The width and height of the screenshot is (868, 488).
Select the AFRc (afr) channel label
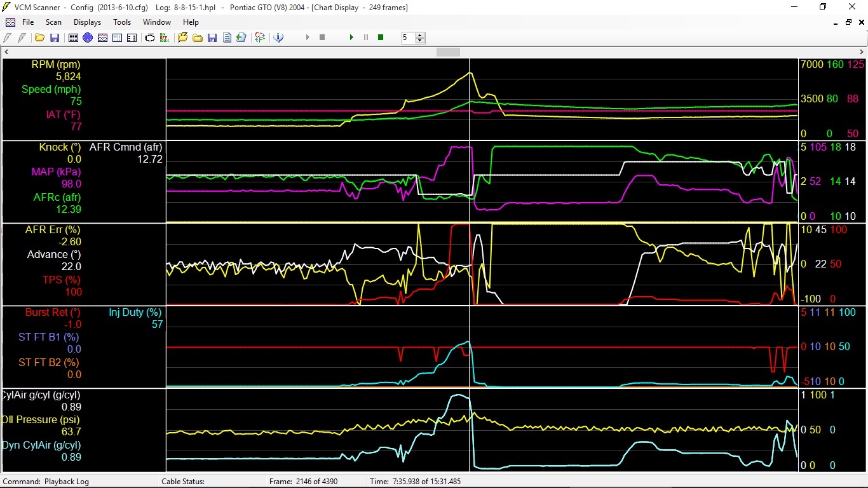(x=57, y=198)
